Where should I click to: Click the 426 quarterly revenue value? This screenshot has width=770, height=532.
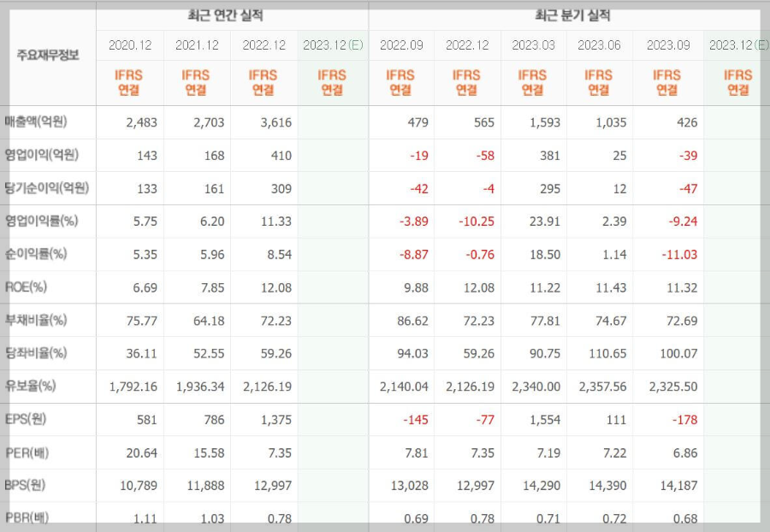pyautogui.click(x=687, y=122)
